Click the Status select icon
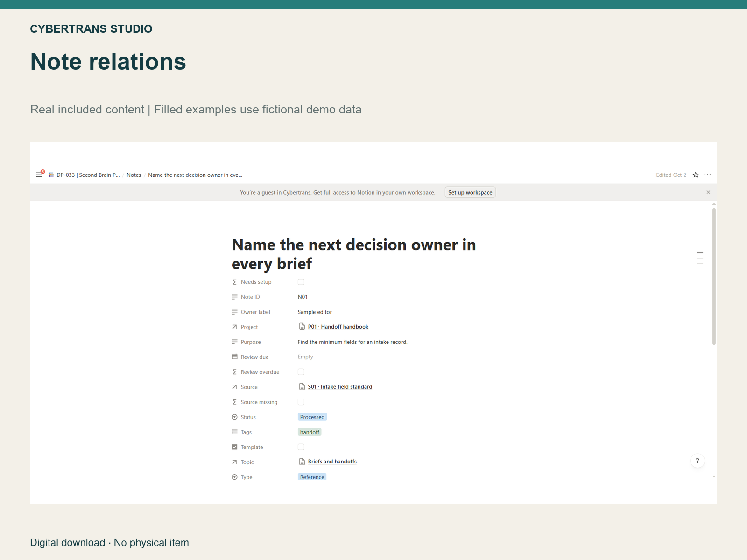 point(234,417)
